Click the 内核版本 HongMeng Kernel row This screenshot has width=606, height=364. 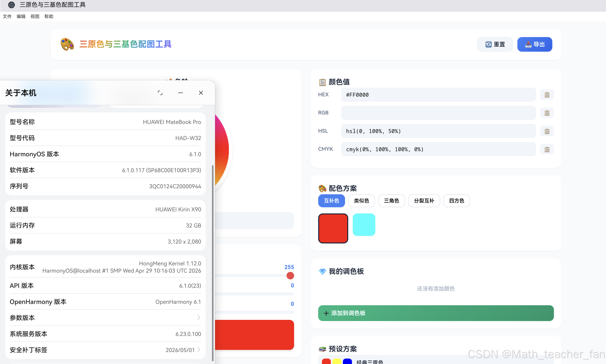(105, 267)
